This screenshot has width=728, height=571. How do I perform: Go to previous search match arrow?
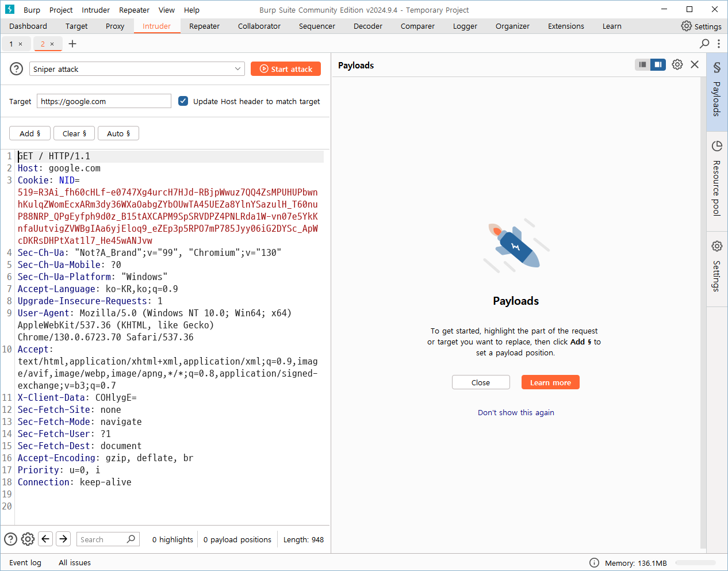[x=45, y=539]
